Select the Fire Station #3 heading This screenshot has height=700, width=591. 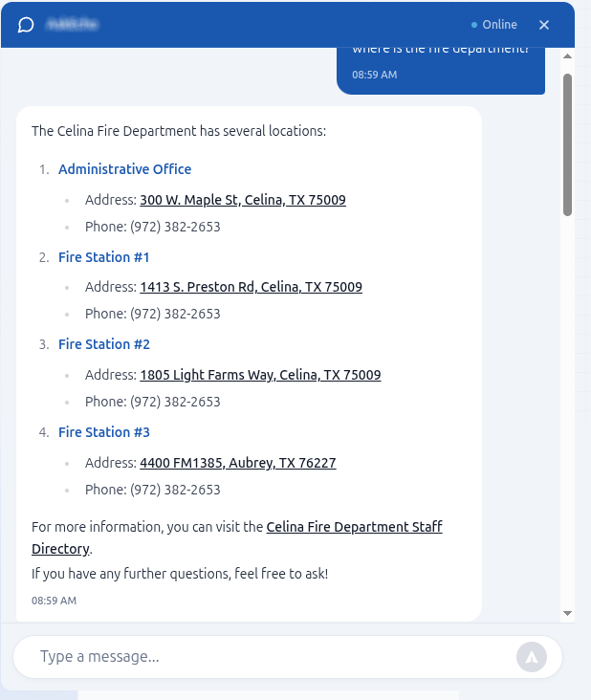[104, 432]
